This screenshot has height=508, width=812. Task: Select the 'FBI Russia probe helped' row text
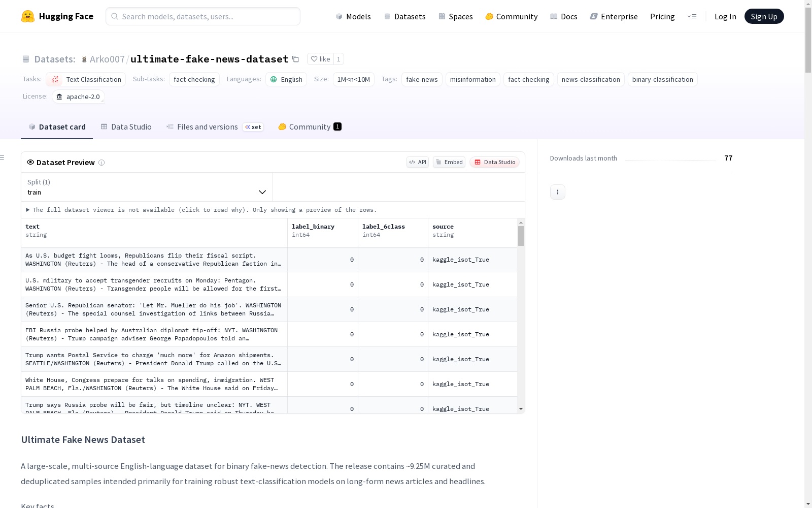pyautogui.click(x=152, y=334)
